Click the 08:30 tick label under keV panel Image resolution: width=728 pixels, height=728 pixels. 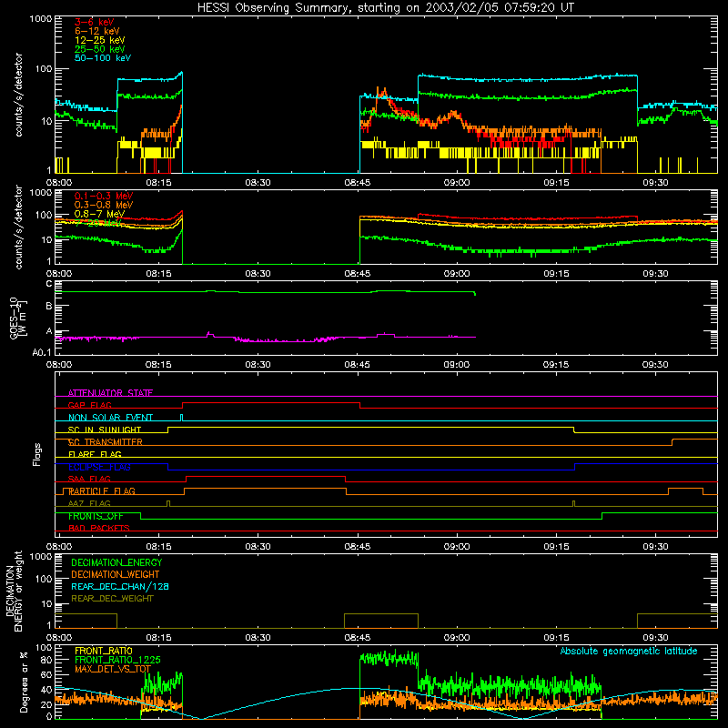point(258,183)
